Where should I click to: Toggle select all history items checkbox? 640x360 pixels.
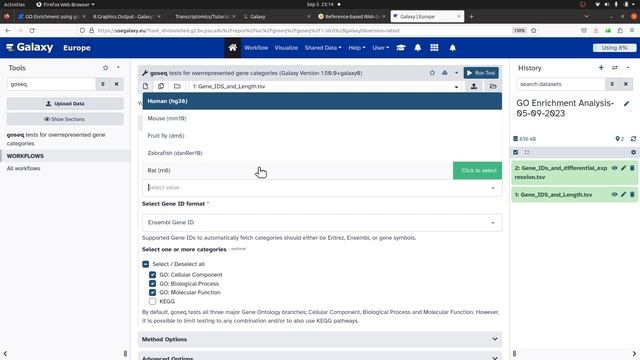pyautogui.click(x=516, y=152)
